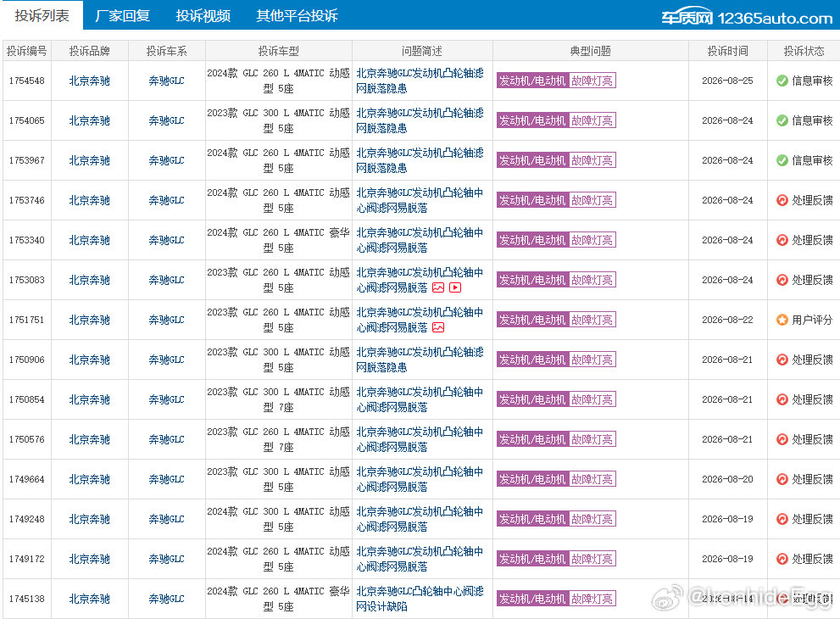Click the 投诉编号 column header
The height and width of the screenshot is (619, 840).
pyautogui.click(x=27, y=51)
